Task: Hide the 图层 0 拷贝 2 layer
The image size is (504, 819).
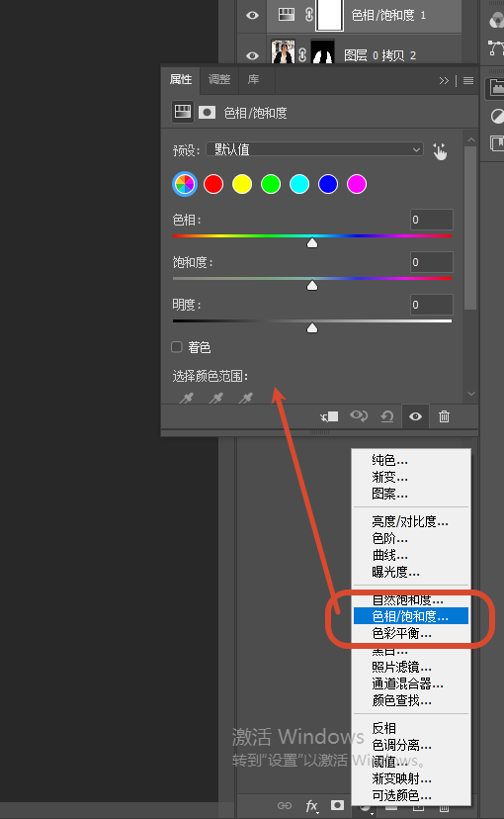Action: (252, 55)
